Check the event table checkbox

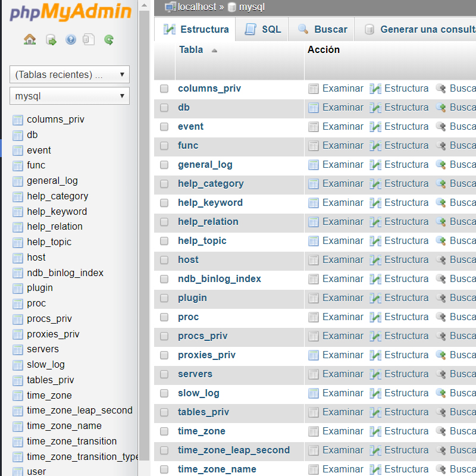coord(164,127)
